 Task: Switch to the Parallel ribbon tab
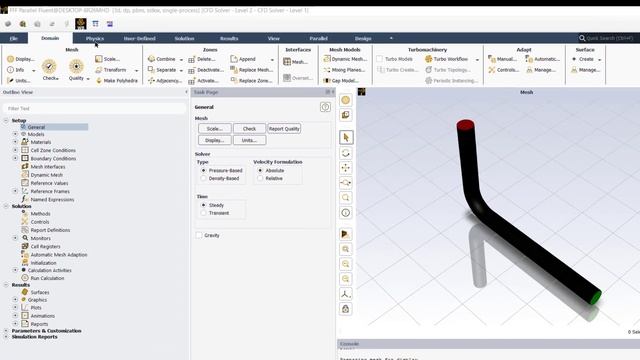coord(318,38)
